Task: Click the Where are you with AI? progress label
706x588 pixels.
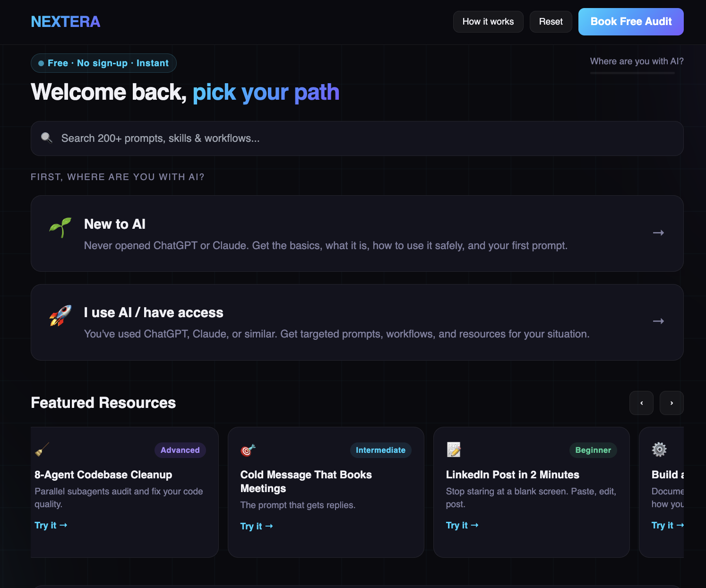Action: tap(637, 61)
